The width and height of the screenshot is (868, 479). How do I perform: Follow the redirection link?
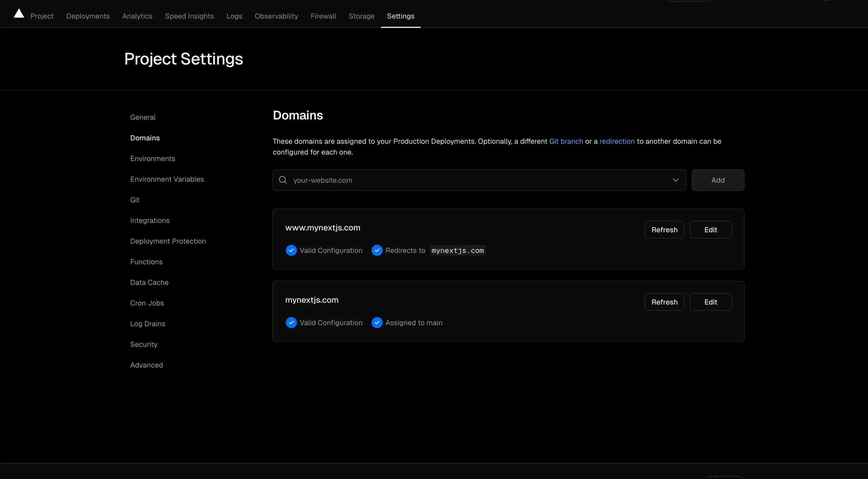pyautogui.click(x=617, y=141)
